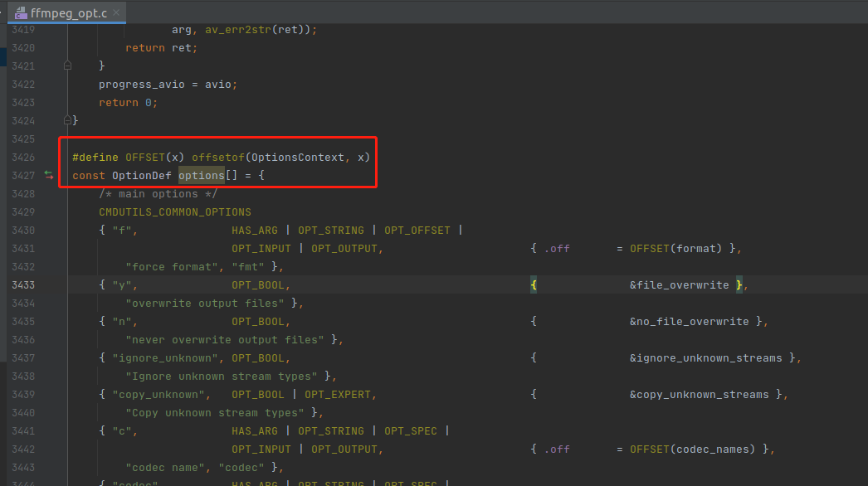
Task: Click the declaration navigation gutter icon on line 3427
Action: pyautogui.click(x=48, y=175)
